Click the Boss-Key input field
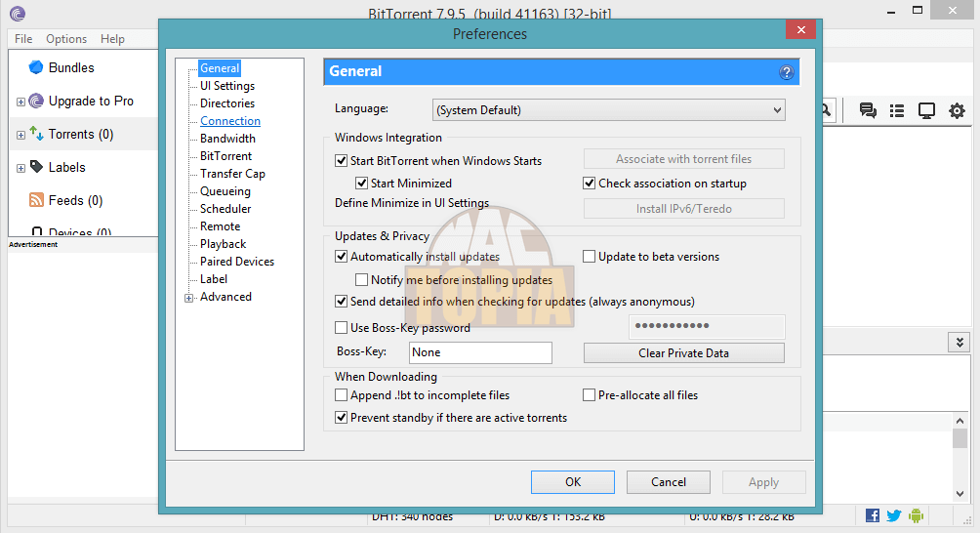This screenshot has height=533, width=980. pos(480,352)
